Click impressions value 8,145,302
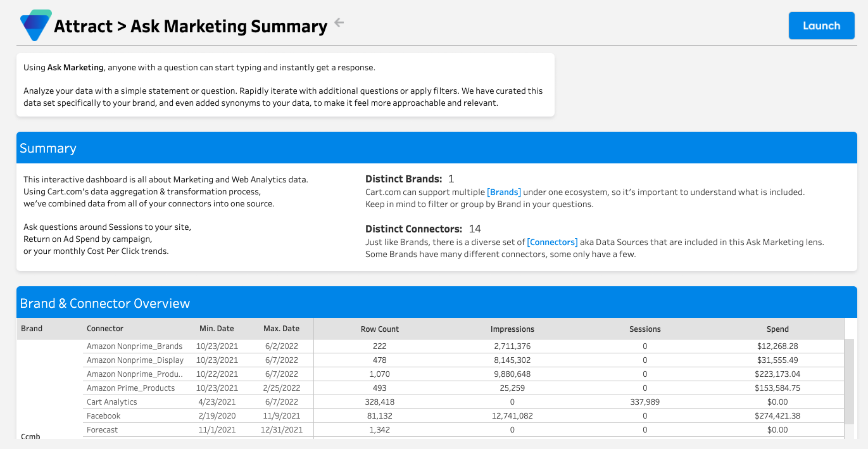 (x=512, y=360)
